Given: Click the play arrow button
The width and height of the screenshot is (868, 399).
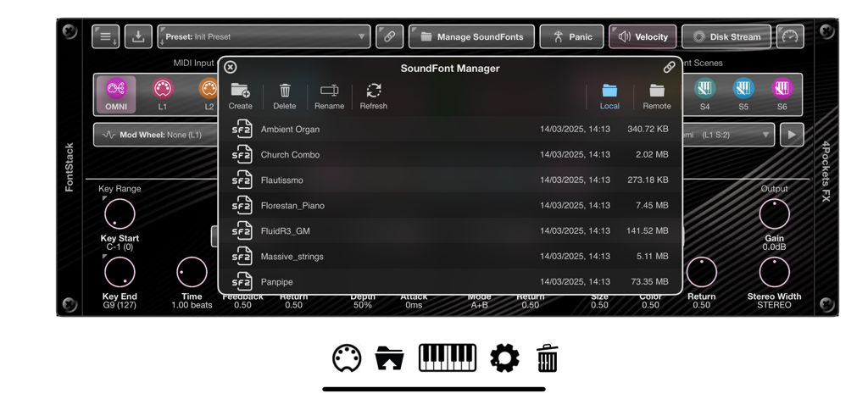Looking at the screenshot, I should coord(792,135).
